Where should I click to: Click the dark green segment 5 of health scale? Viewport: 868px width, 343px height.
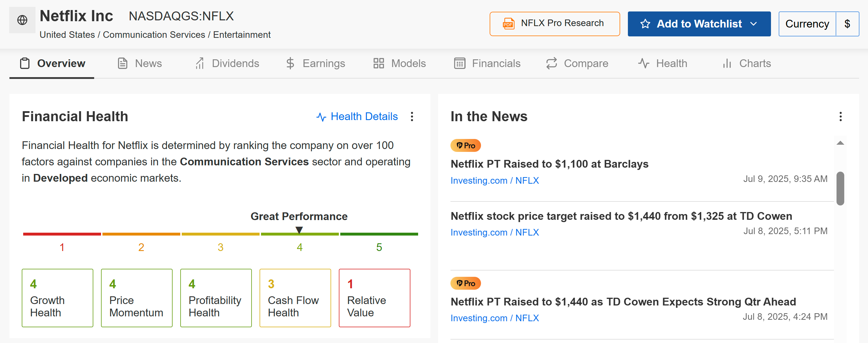pyautogui.click(x=379, y=234)
